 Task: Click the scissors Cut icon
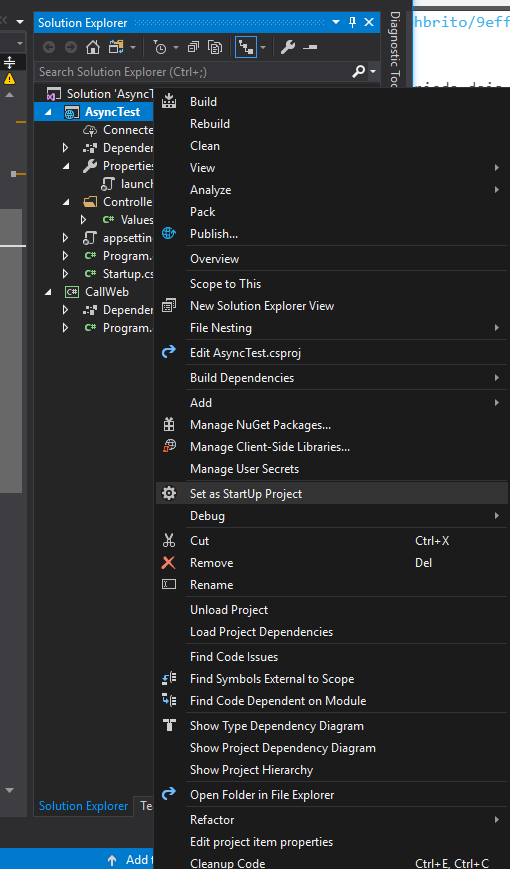click(x=169, y=540)
